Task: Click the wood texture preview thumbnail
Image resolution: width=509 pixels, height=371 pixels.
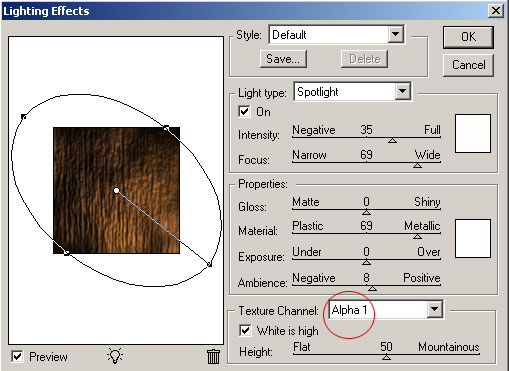Action: pos(116,190)
